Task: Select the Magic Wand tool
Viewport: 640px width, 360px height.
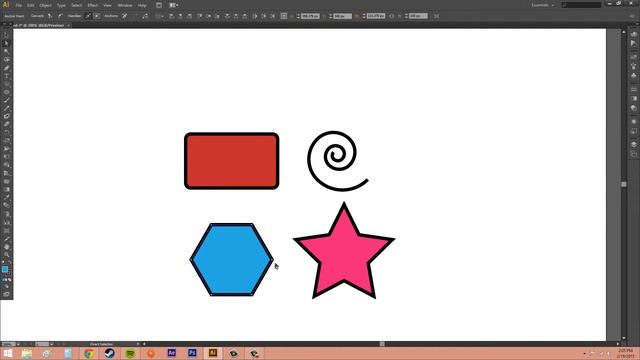Action: tap(6, 51)
